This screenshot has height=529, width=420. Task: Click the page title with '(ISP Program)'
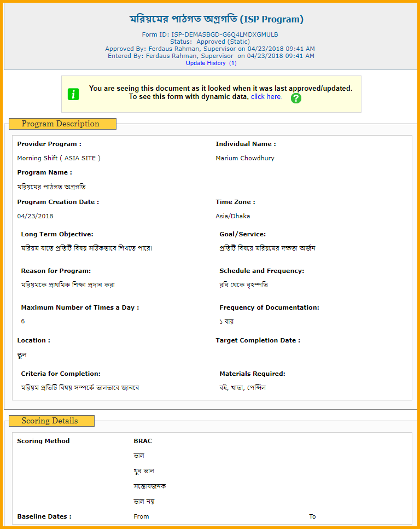217,19
